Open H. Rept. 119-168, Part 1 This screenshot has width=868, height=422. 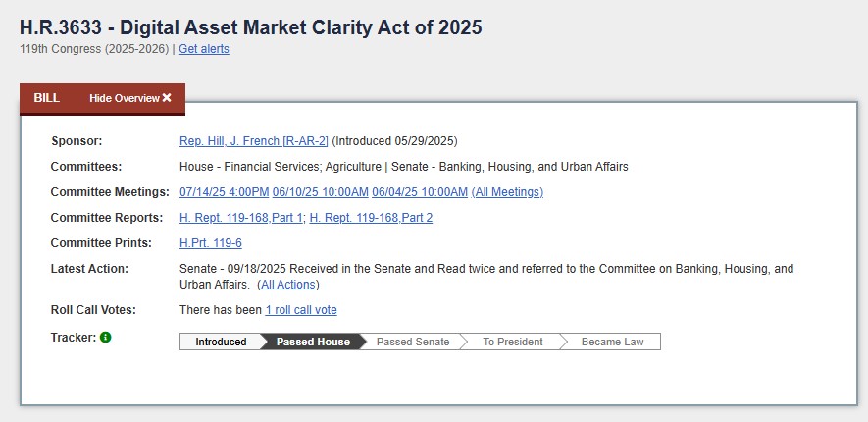(242, 218)
